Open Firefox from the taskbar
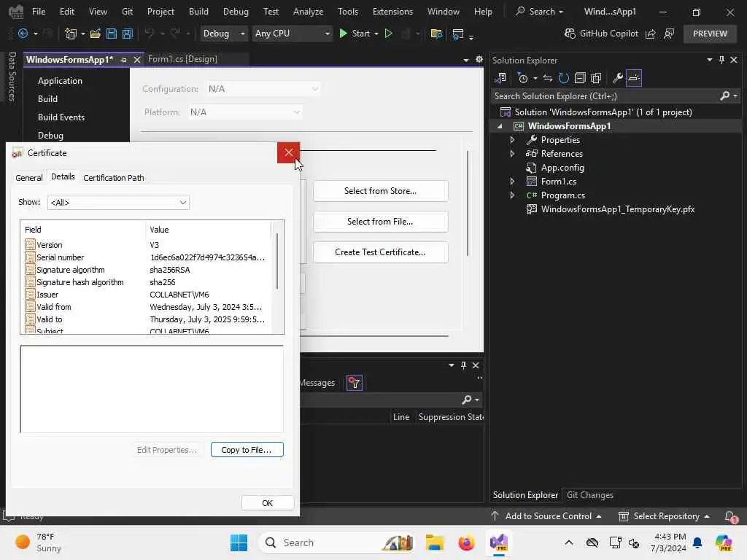Viewport: 747px width, 560px height. pyautogui.click(x=466, y=542)
